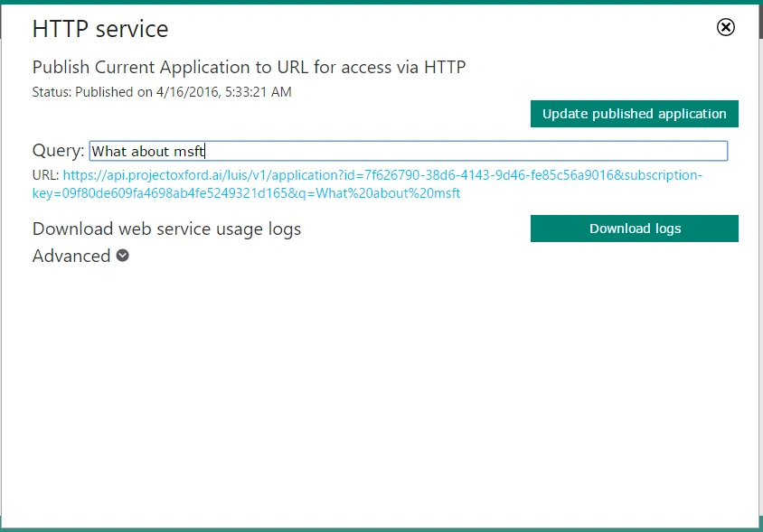Screen dimensions: 763x532
Task: Place cursor after 'msft' in Query box
Action: [205, 151]
